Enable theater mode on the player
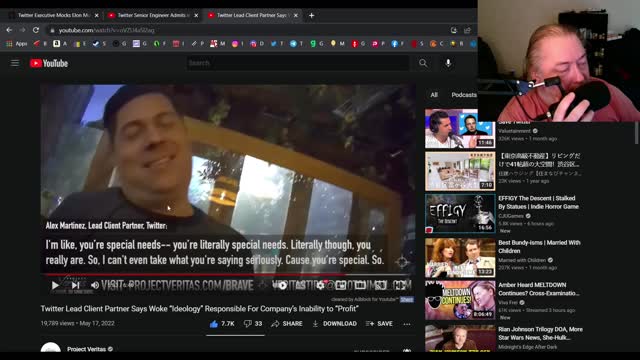Image resolution: width=640 pixels, height=360 pixels. pyautogui.click(x=360, y=285)
